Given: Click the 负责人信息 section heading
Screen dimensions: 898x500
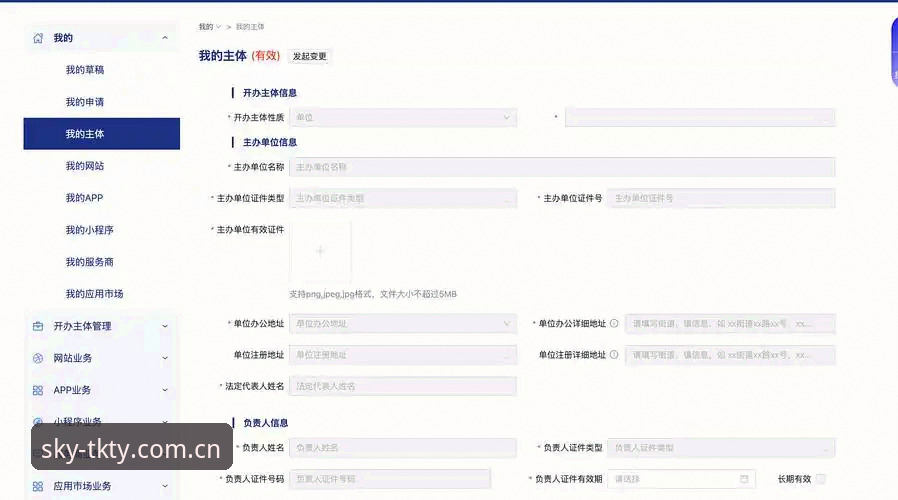Looking at the screenshot, I should pyautogui.click(x=265, y=423).
